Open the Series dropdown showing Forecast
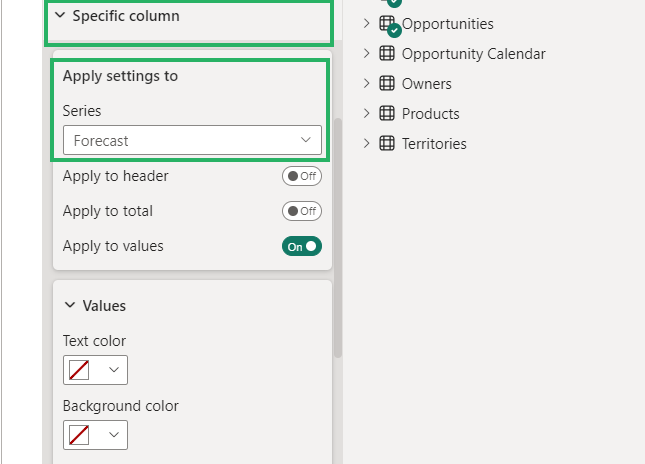 192,141
